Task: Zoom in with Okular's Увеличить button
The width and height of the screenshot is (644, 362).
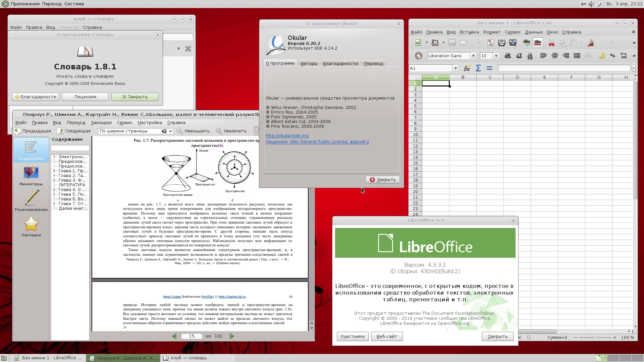Action: coord(231,131)
